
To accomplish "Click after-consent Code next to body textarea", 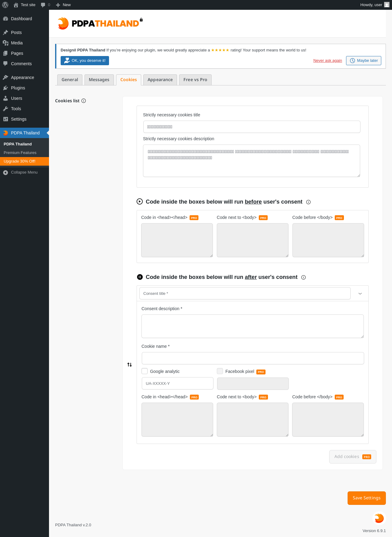I will 253,420.
